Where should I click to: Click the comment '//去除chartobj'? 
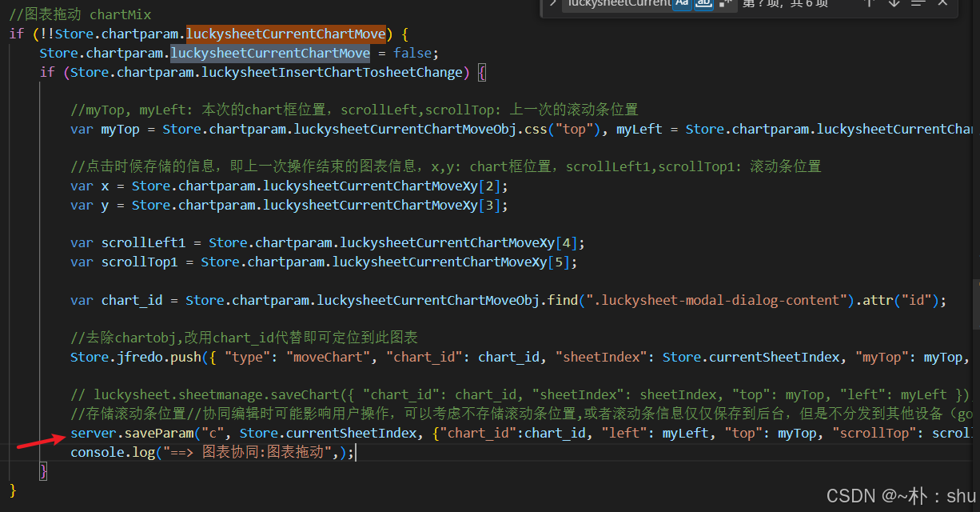pyautogui.click(x=245, y=338)
